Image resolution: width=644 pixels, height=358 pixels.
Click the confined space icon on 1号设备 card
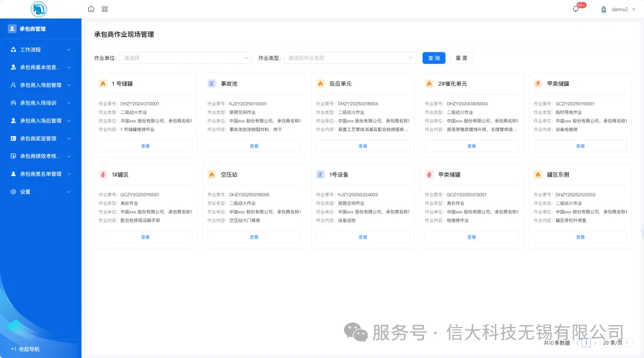click(x=320, y=175)
